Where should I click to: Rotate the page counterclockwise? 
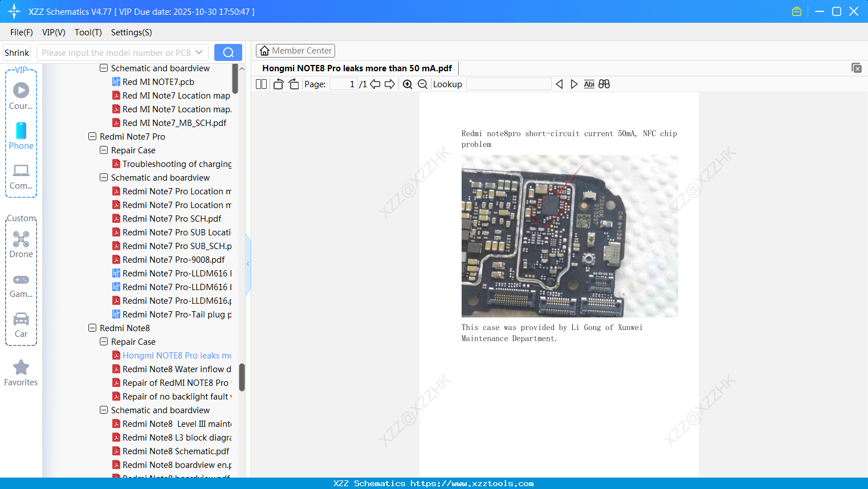(x=278, y=84)
